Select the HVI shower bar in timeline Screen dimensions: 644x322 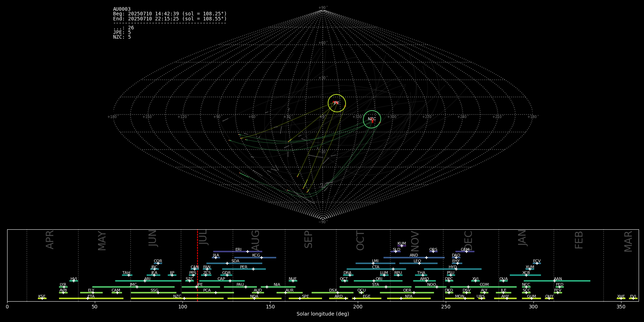coord(74,281)
